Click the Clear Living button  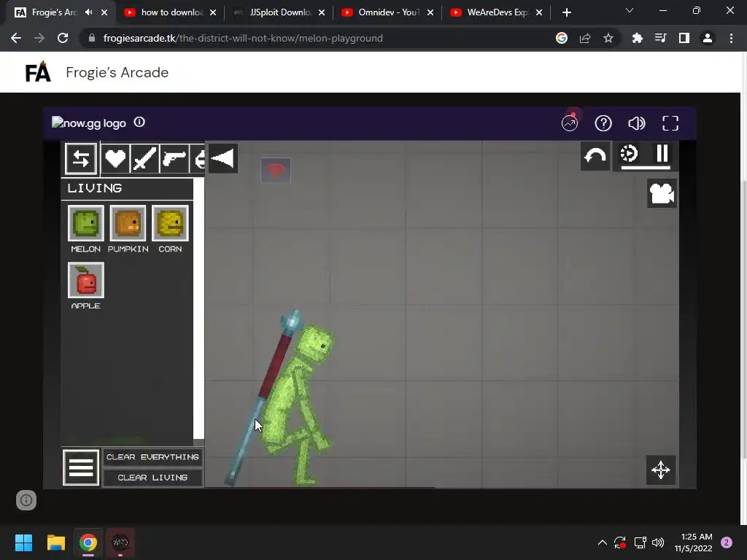(152, 478)
